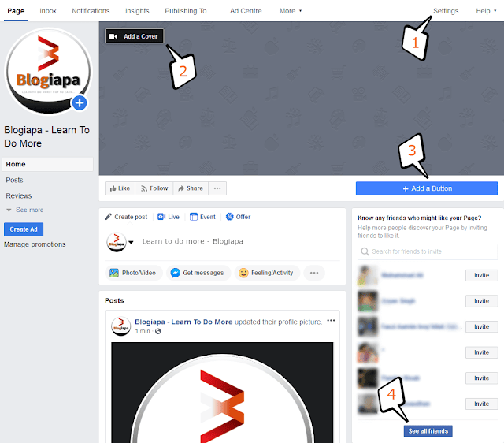Create an Offer from composer

(238, 217)
